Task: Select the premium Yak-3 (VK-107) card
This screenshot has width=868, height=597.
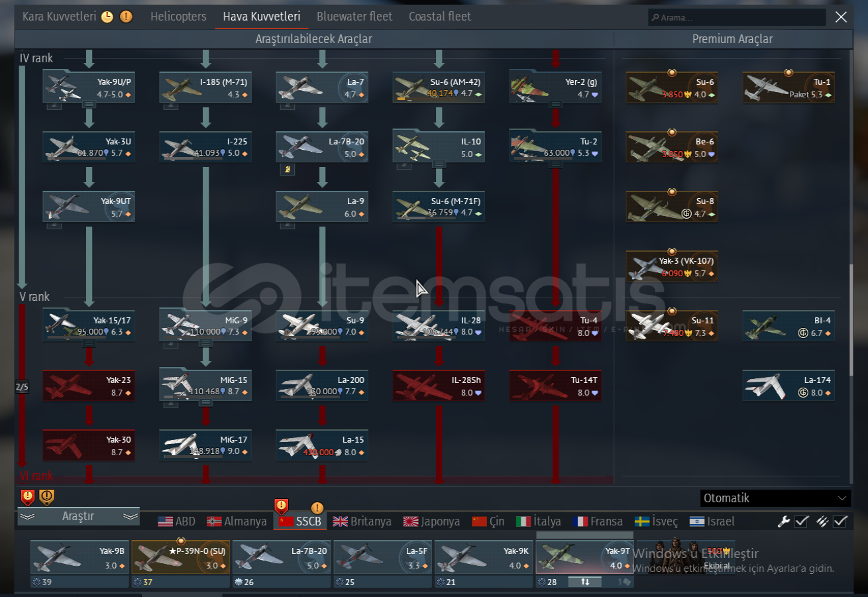Action: coord(672,266)
